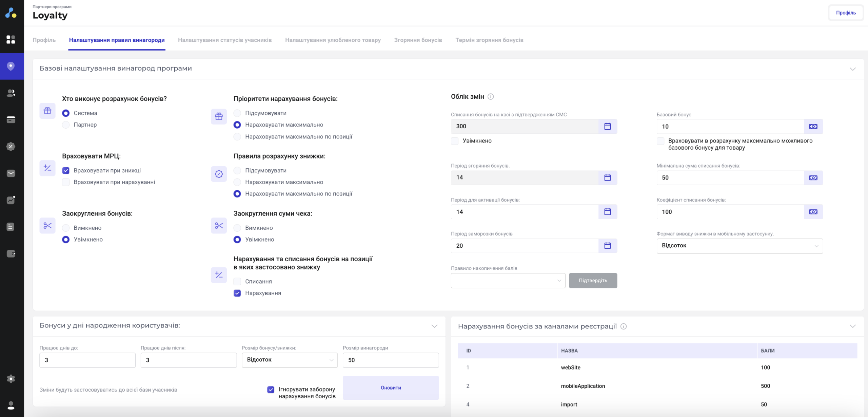The height and width of the screenshot is (417, 868).
Task: Open the dashboard grid icon in sidebar
Action: [x=11, y=40]
